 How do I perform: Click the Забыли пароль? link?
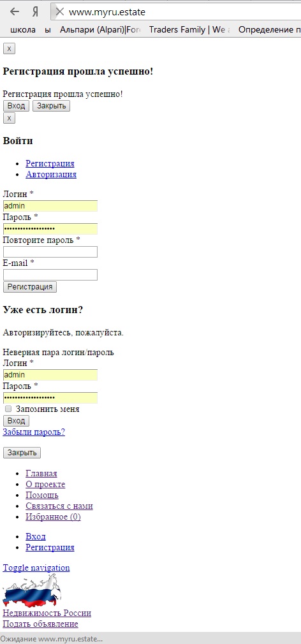pos(34,432)
